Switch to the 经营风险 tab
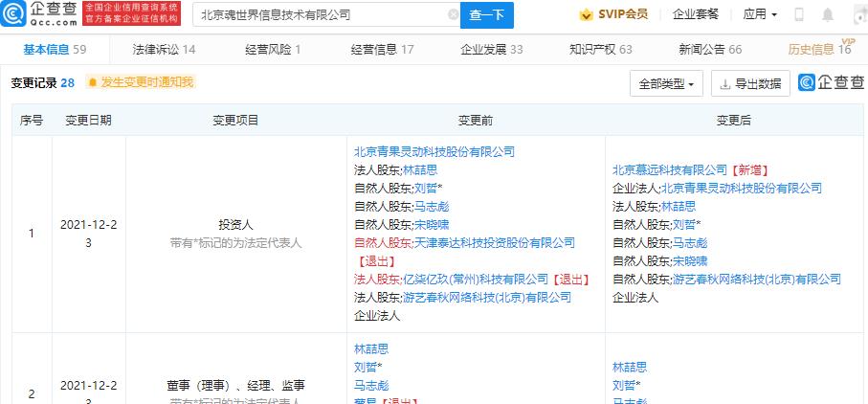This screenshot has width=868, height=404. (x=273, y=49)
